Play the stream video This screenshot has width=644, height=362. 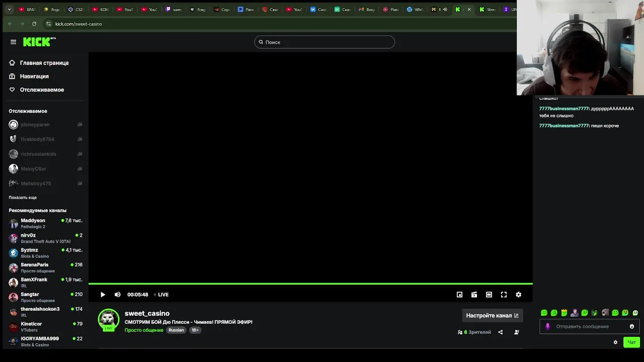click(103, 295)
